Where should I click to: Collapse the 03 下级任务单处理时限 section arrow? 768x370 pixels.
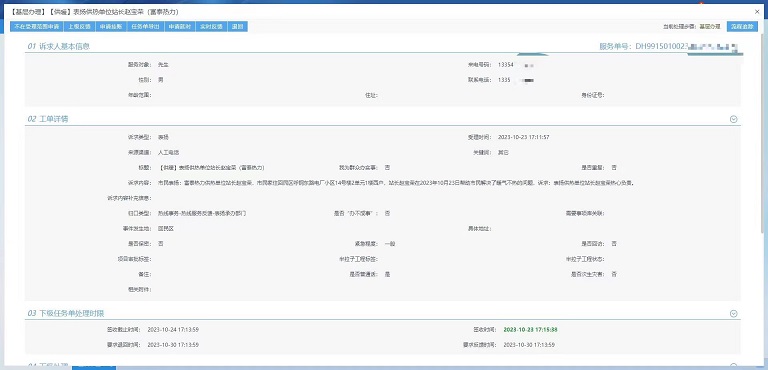coord(733,314)
